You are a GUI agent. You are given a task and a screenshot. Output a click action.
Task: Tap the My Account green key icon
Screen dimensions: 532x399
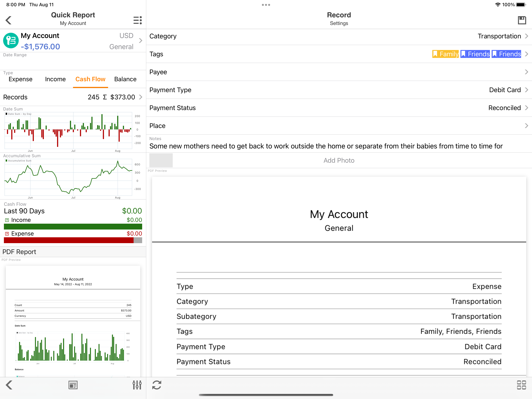pos(11,41)
